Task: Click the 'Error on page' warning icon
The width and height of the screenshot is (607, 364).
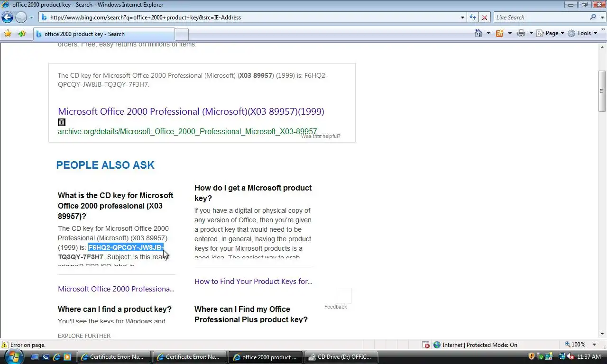Action: (x=5, y=345)
